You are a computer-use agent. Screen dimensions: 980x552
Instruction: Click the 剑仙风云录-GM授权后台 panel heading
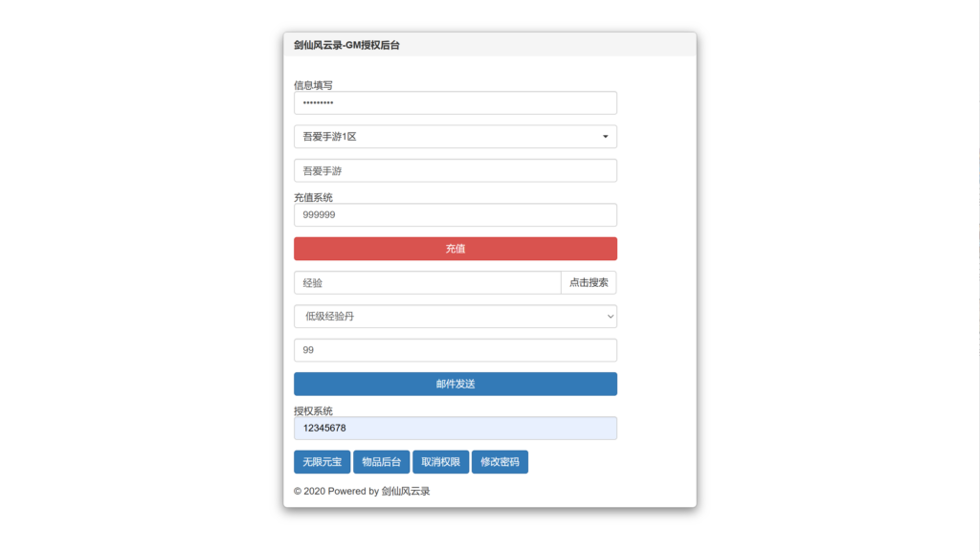pyautogui.click(x=346, y=45)
